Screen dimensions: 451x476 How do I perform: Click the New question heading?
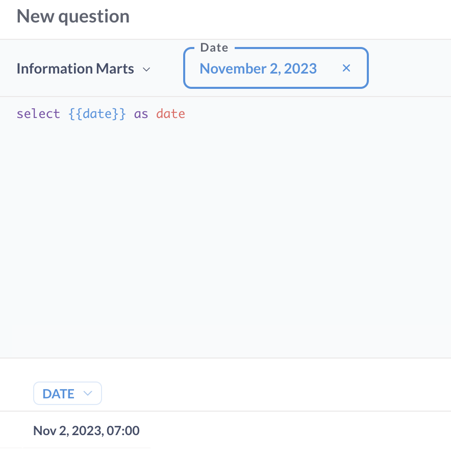pos(73,16)
